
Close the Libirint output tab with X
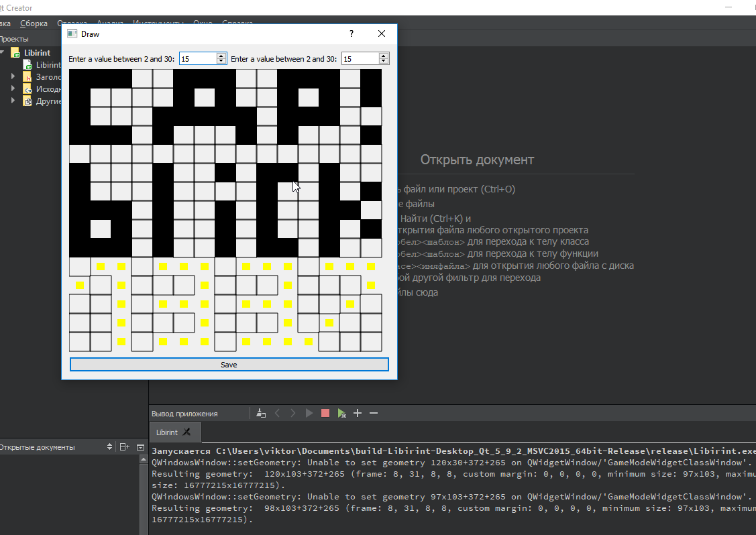(187, 432)
